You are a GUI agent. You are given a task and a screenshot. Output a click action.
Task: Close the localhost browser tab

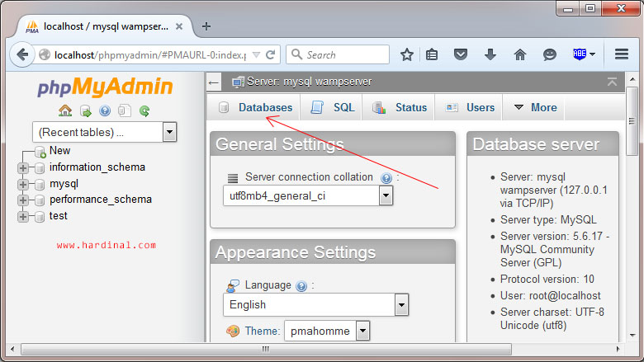179,26
